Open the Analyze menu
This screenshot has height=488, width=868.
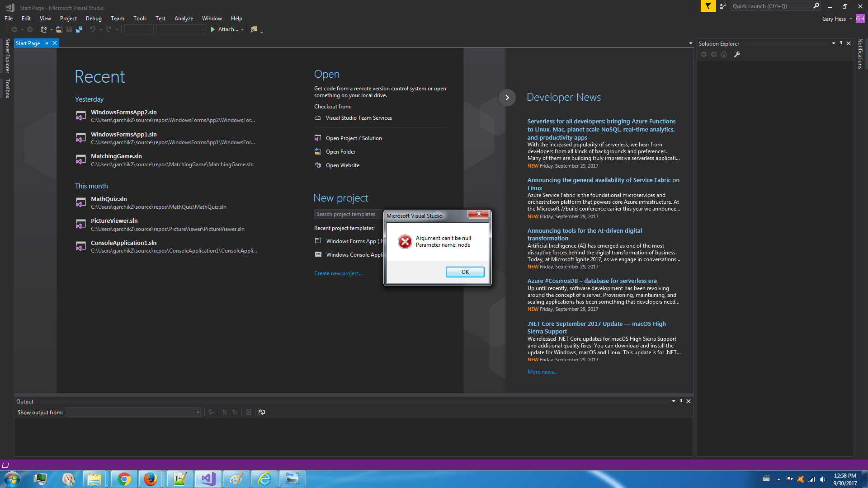(x=184, y=19)
